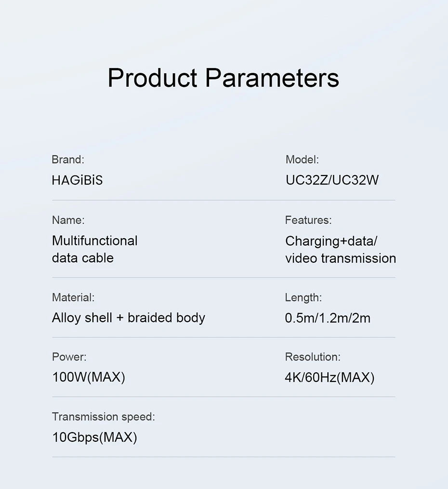Select the 4K/60Hz(MAX) resolution value

329,377
